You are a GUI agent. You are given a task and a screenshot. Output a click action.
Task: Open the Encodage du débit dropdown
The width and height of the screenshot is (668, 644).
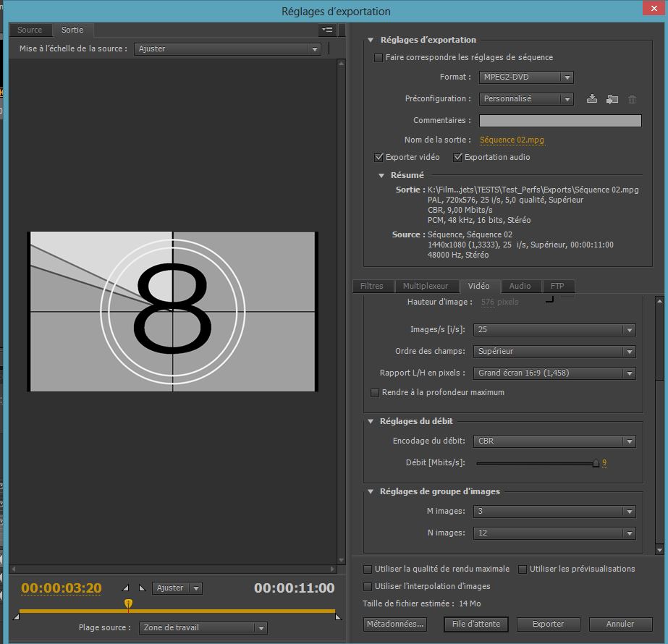coord(555,441)
